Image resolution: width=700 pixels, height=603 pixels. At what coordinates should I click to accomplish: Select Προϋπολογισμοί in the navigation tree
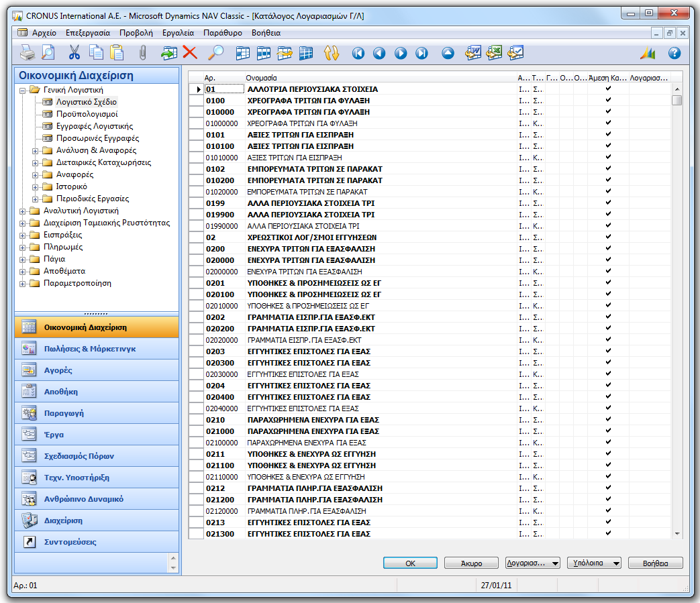pyautogui.click(x=87, y=114)
